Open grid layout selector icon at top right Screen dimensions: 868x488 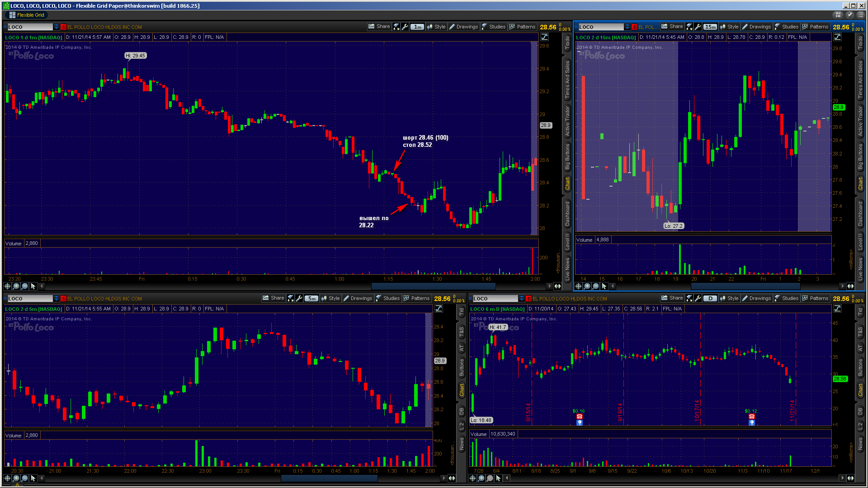[838, 15]
